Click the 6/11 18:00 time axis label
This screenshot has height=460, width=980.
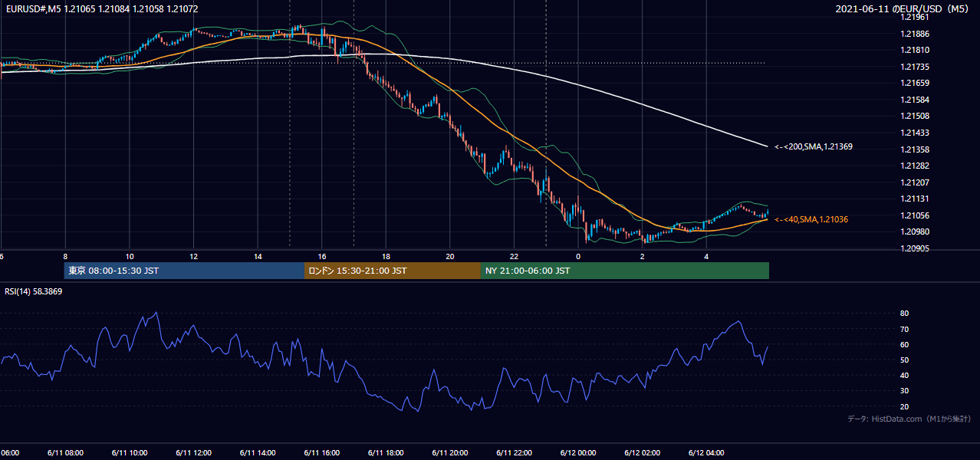click(x=386, y=452)
